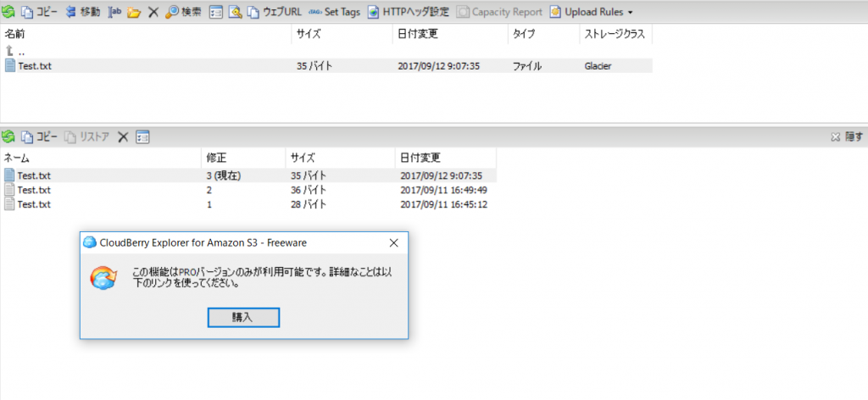Click the Glacier storage class cell
The image size is (868, 400).
(x=598, y=66)
